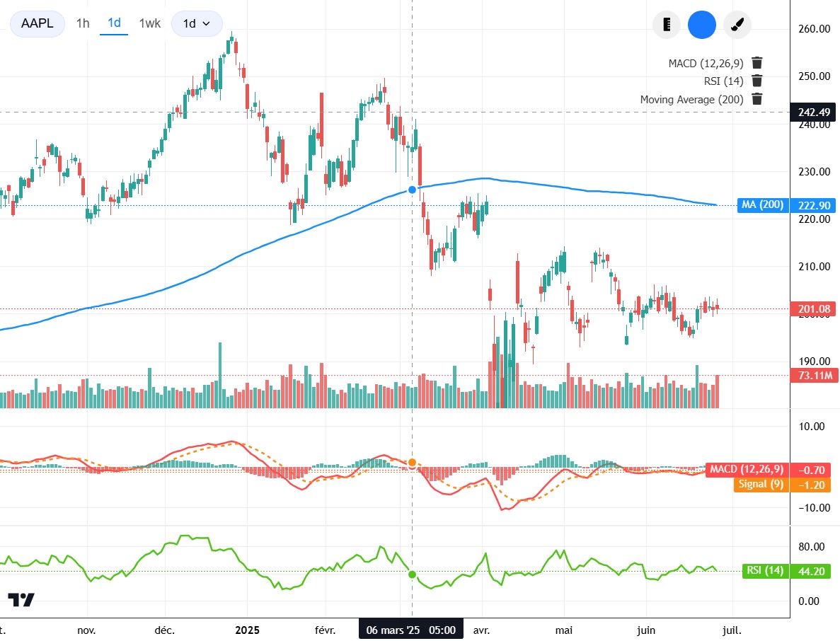Click the 201.08 last price label

(814, 309)
